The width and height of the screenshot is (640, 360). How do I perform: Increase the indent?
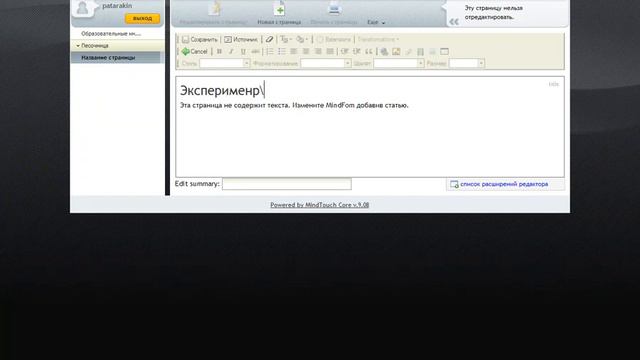click(x=357, y=51)
